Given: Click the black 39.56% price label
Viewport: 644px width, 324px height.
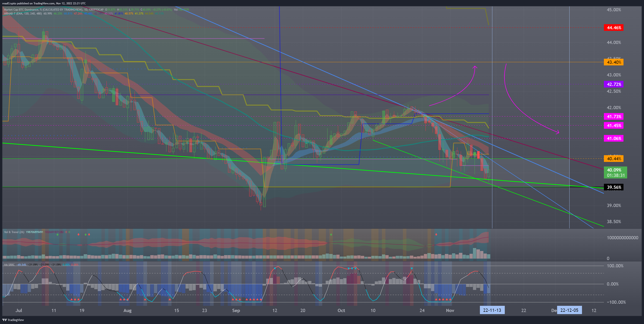Looking at the screenshot, I should tap(614, 187).
